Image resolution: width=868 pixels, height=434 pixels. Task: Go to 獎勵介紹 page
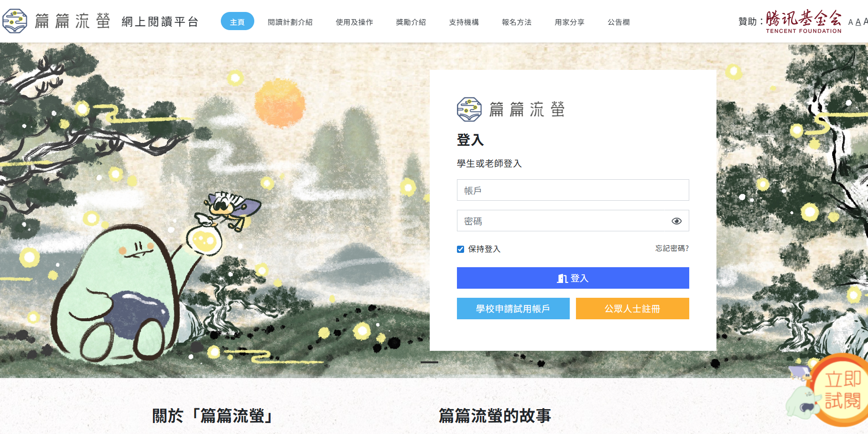point(411,22)
